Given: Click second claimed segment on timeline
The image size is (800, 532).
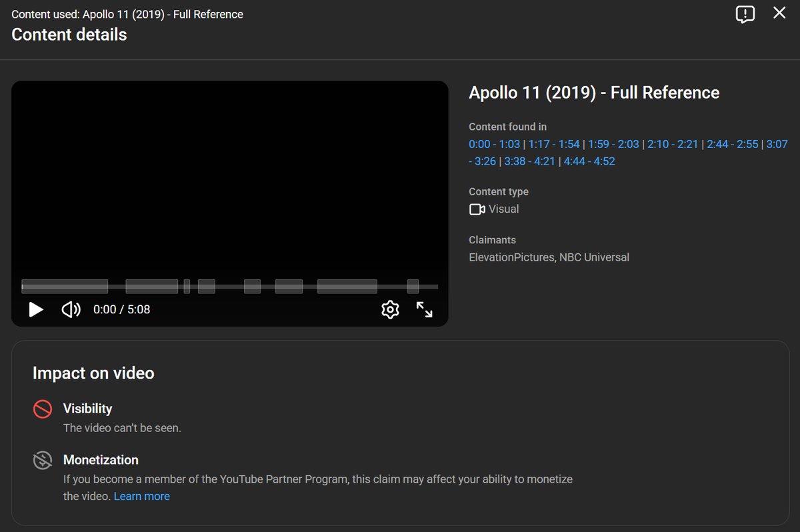Looking at the screenshot, I should tap(152, 287).
